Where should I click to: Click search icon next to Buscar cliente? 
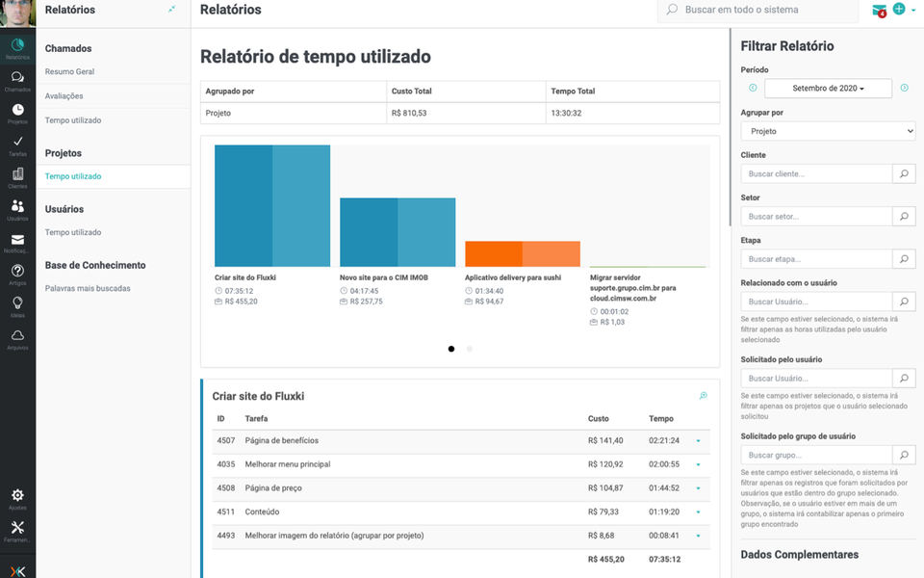904,174
